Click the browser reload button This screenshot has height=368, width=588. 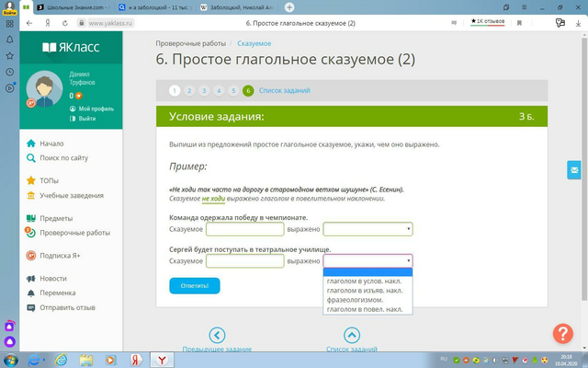pyautogui.click(x=65, y=23)
